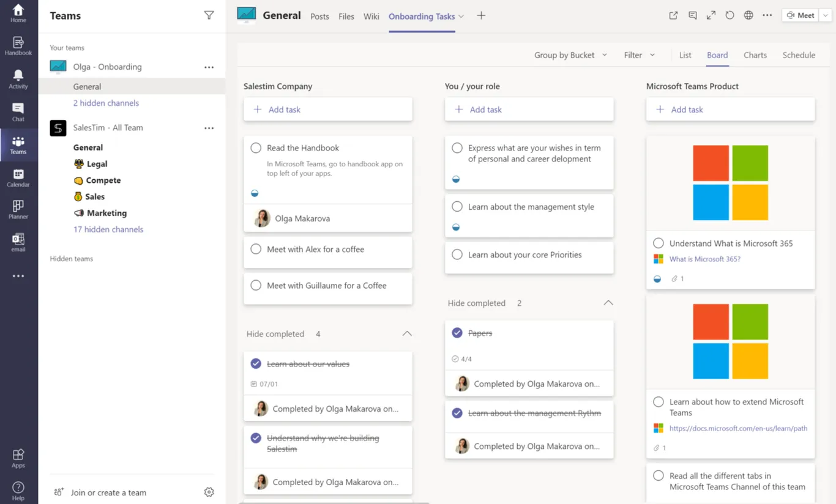The image size is (836, 504).
Task: Open the tab in website via globe icon
Action: (748, 16)
